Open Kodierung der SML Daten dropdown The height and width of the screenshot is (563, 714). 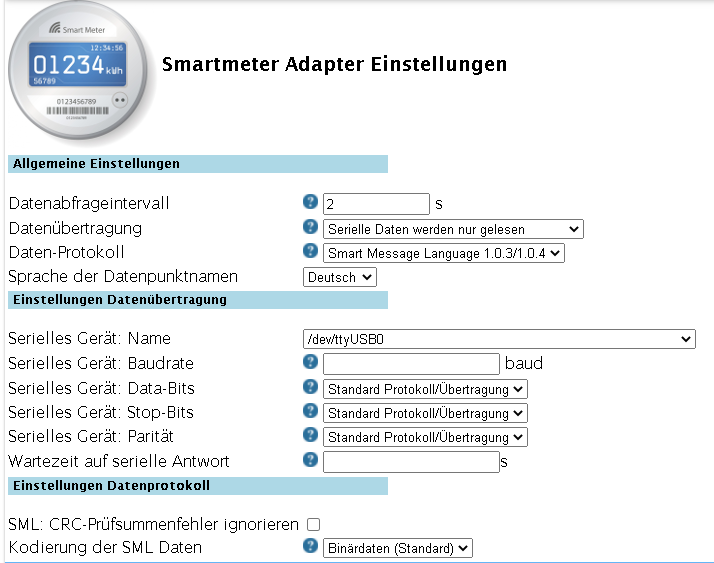398,548
